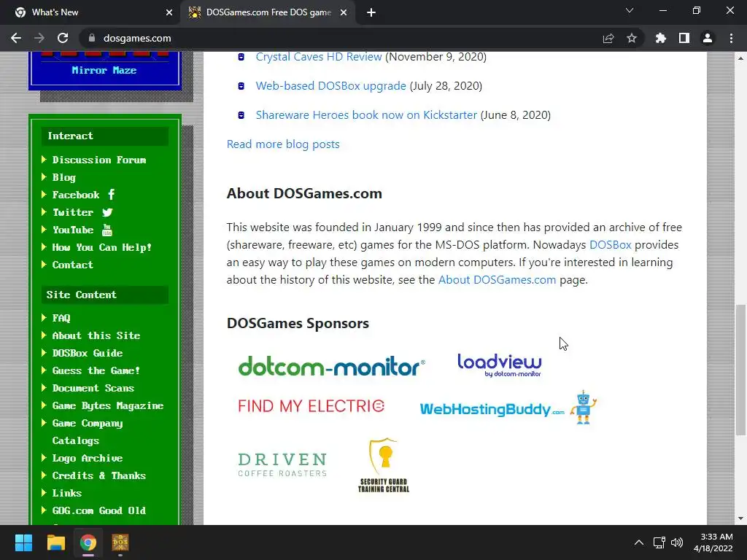Open Guess the Game! link
This screenshot has height=560, width=747.
96,370
